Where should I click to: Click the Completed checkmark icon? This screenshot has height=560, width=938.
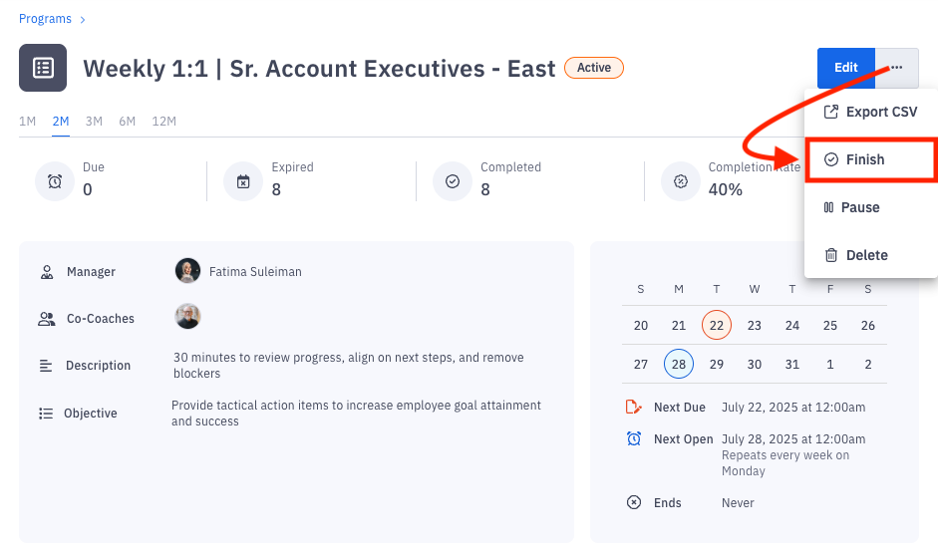click(453, 181)
